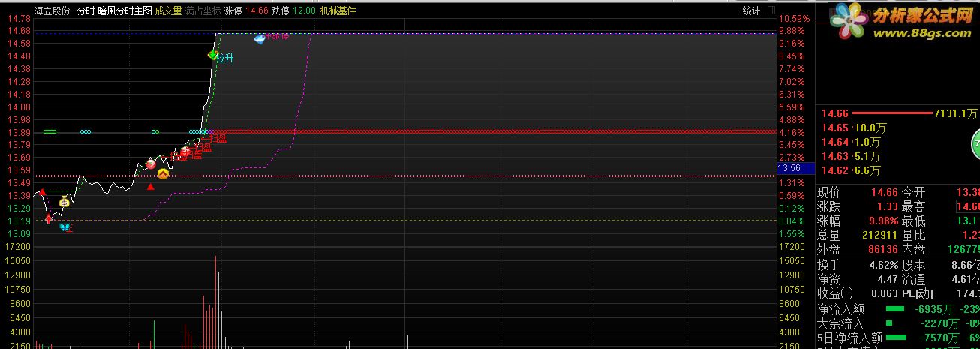Click the 外盘 value 86136
Screen dimensions: 980x349
coord(882,249)
